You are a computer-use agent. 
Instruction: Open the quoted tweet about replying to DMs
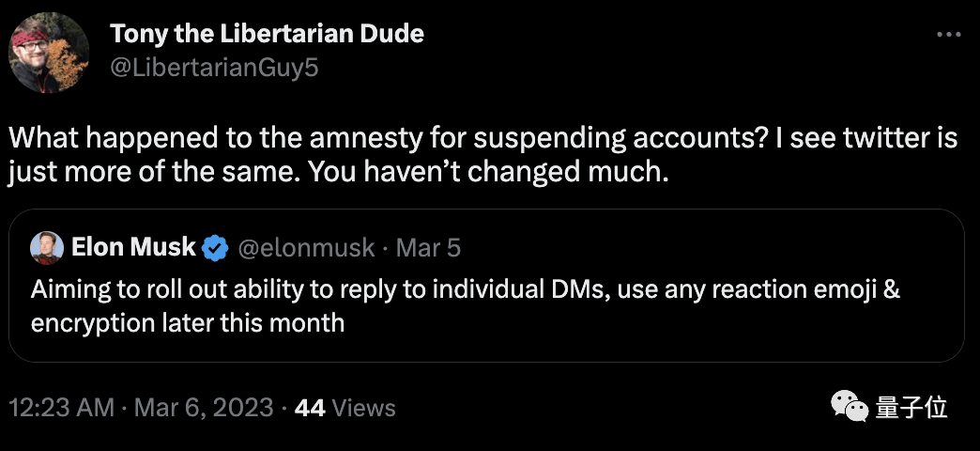click(x=486, y=286)
